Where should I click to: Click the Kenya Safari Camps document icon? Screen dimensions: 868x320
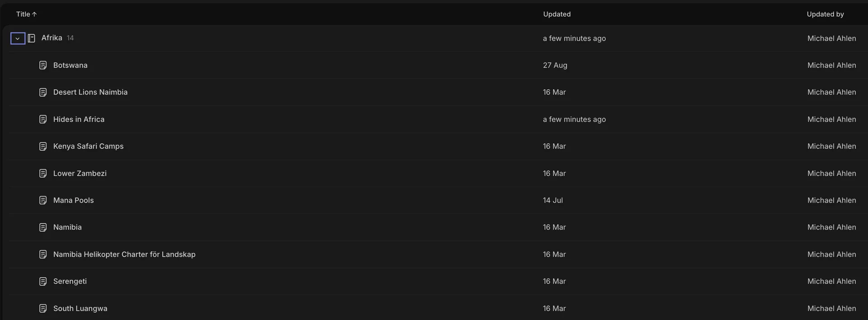pyautogui.click(x=43, y=146)
